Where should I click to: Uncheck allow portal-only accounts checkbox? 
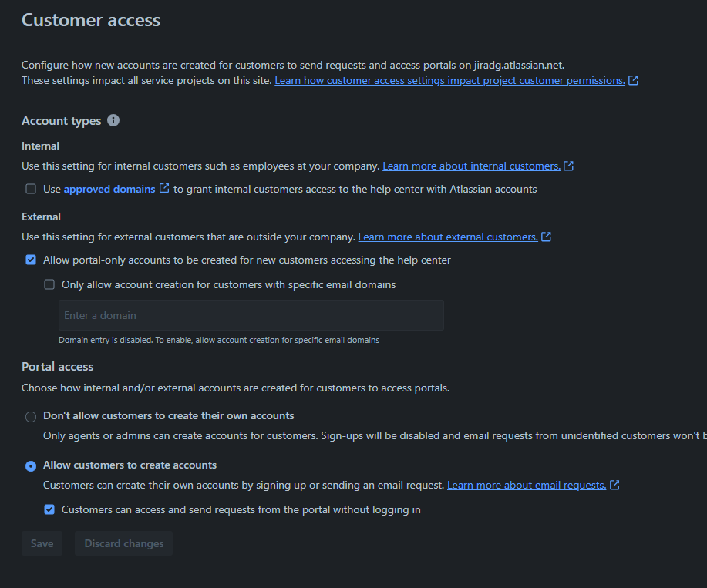point(31,260)
